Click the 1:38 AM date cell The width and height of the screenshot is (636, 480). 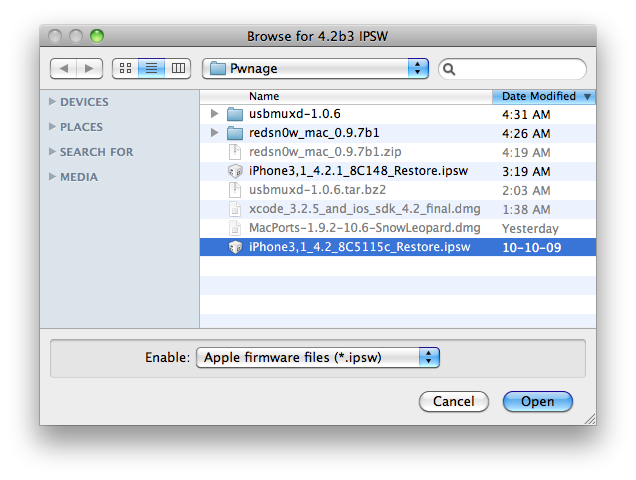point(526,209)
